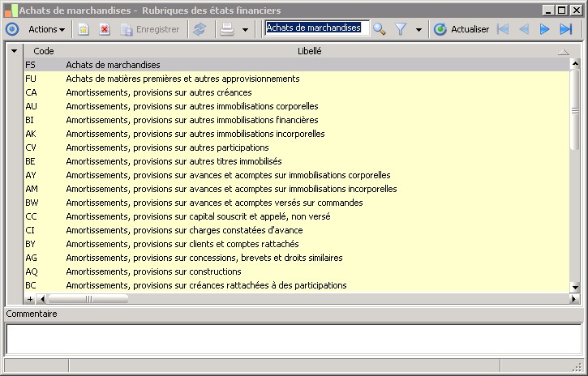588x376 pixels.
Task: Delete the record with the red X icon
Action: (105, 29)
